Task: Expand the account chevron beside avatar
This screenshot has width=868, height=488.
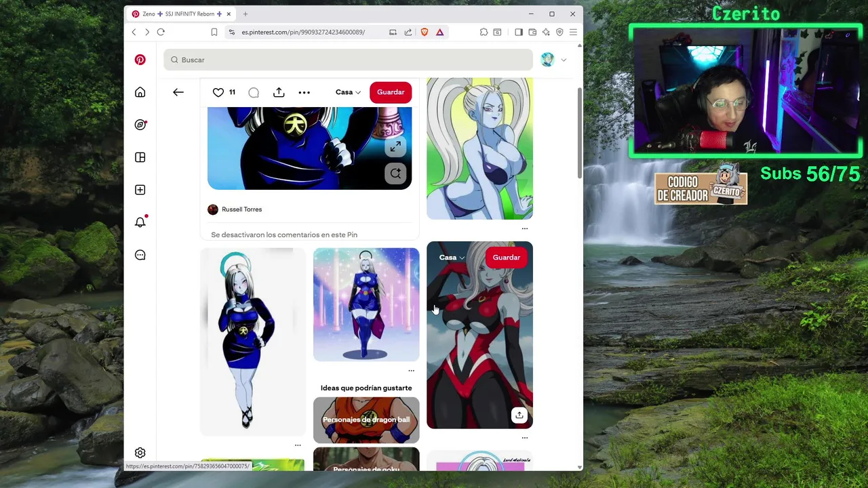Action: (x=564, y=60)
